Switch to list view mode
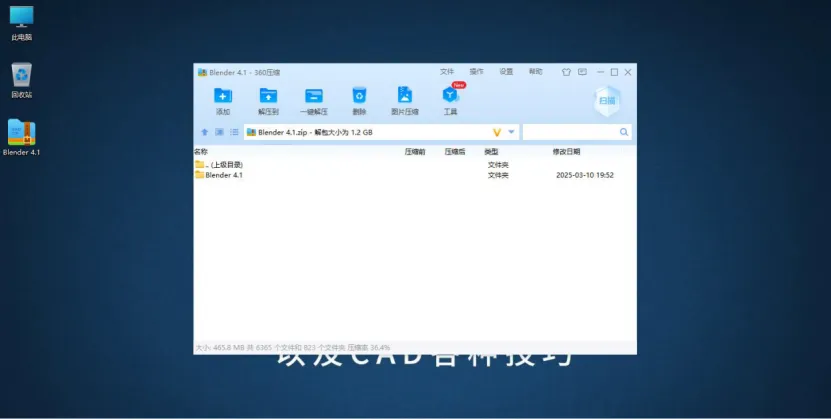The width and height of the screenshot is (831, 419). point(234,132)
